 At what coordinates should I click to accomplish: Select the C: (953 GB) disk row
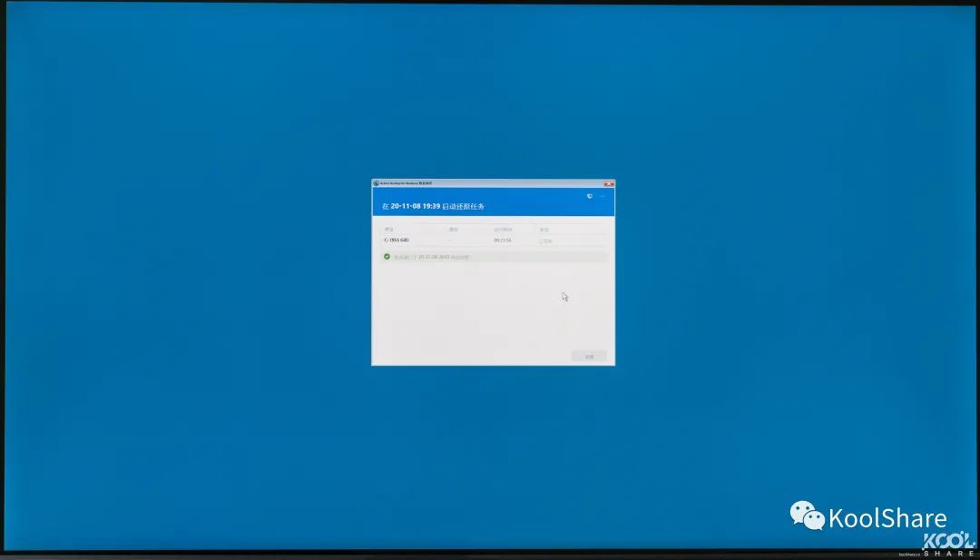(493, 240)
